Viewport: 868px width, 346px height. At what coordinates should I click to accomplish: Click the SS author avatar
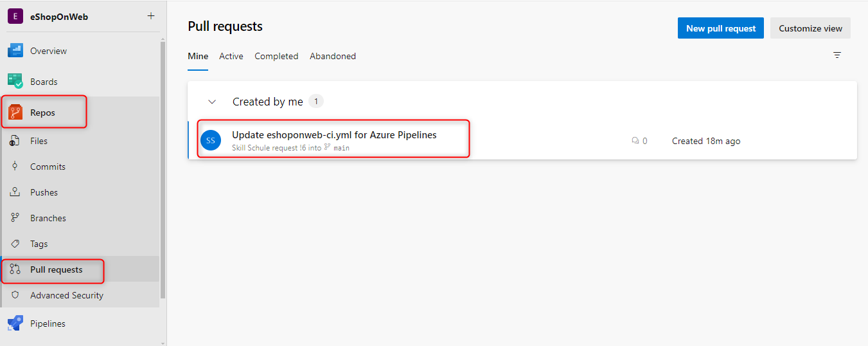[211, 140]
